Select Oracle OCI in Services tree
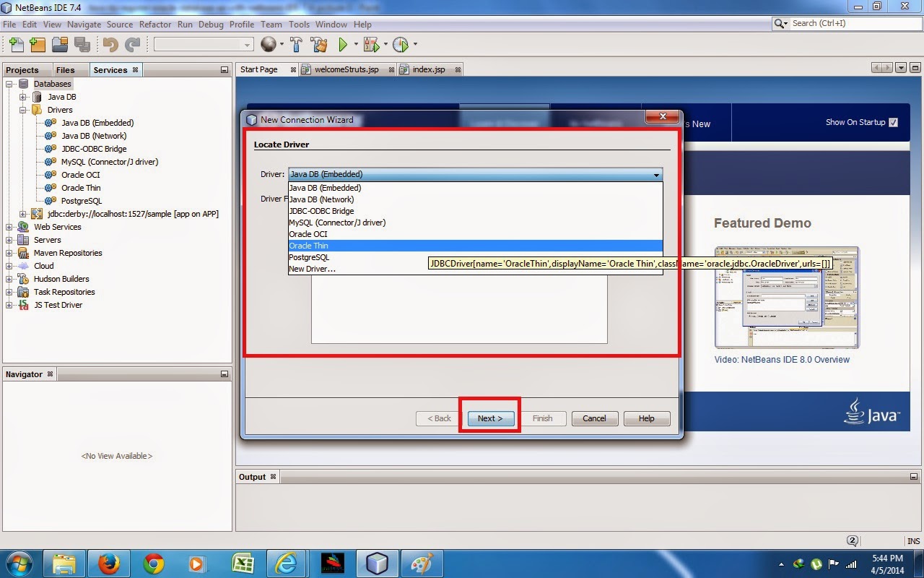This screenshot has width=924, height=578. point(81,175)
